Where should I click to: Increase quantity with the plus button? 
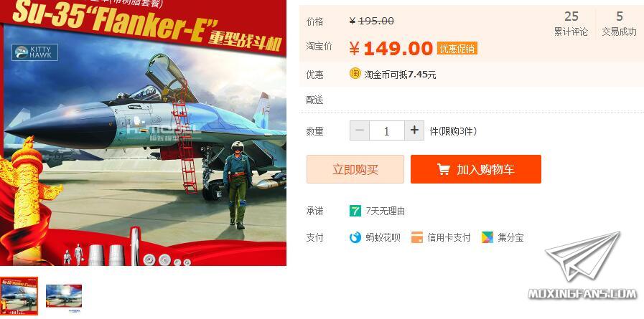(x=414, y=130)
